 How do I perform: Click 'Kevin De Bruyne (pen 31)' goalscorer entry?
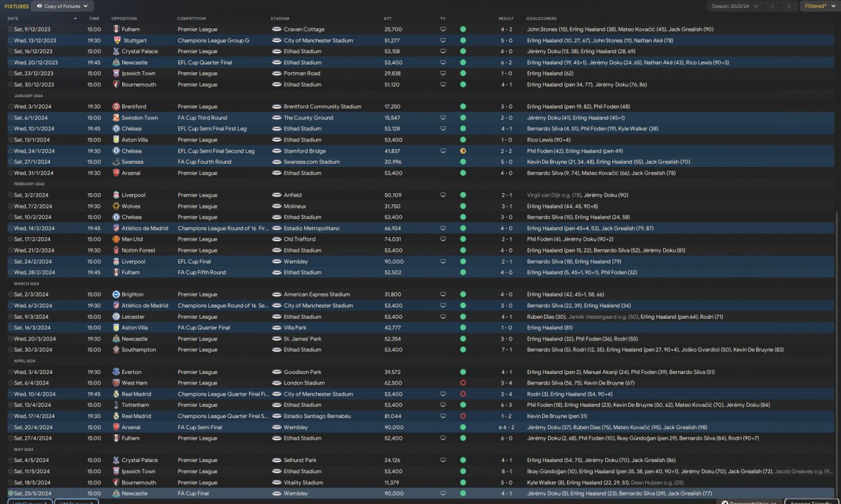pyautogui.click(x=557, y=416)
